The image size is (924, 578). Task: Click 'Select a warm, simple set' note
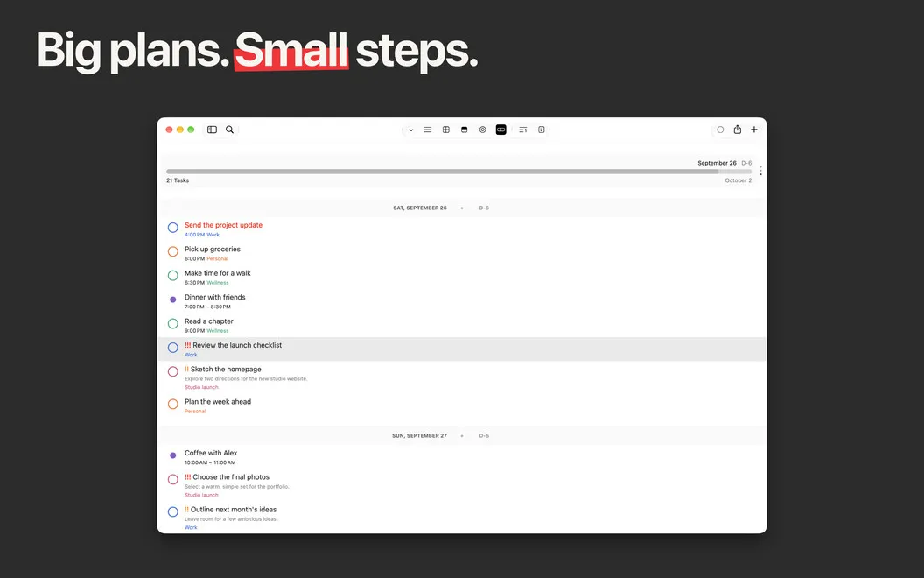click(237, 487)
